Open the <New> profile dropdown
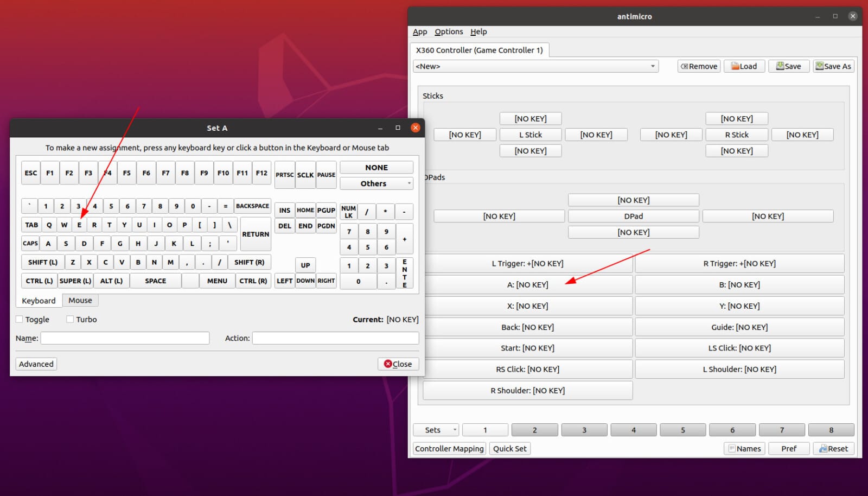868x496 pixels. pyautogui.click(x=536, y=66)
